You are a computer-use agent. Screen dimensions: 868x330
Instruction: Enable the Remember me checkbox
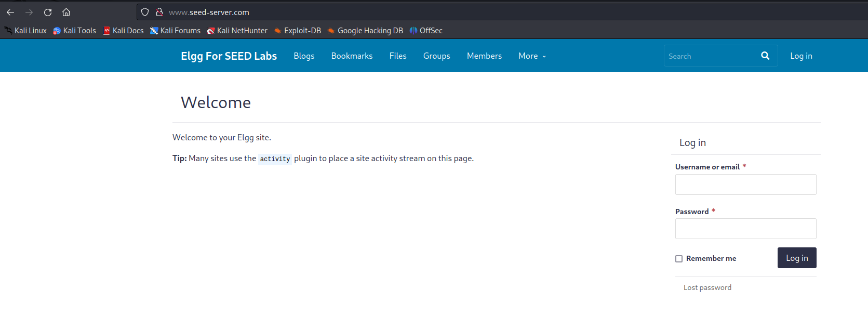679,259
